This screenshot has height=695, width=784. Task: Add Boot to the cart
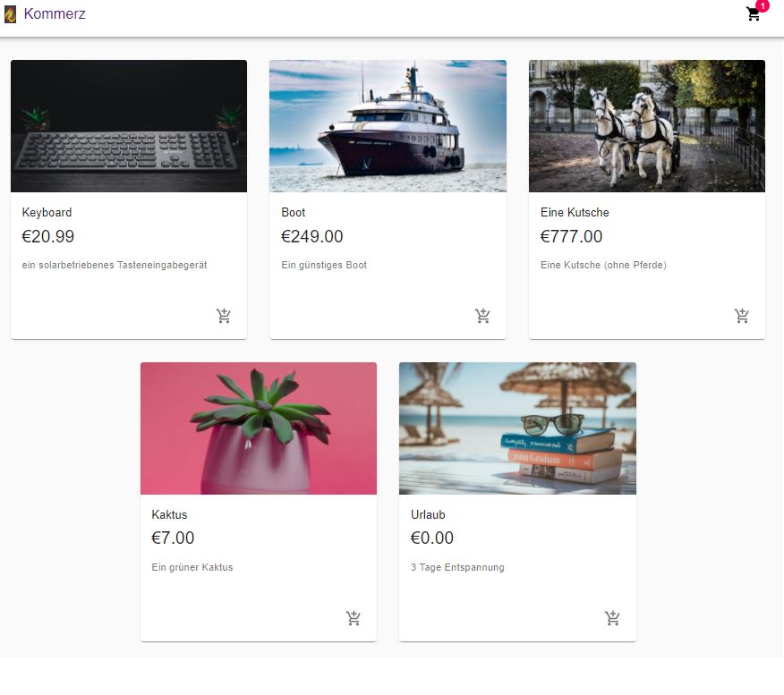482,316
